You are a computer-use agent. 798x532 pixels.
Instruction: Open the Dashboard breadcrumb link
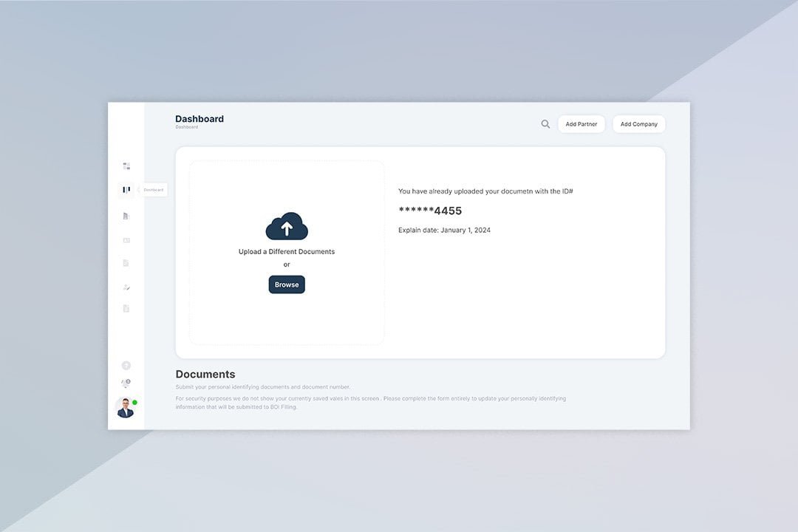pos(187,126)
